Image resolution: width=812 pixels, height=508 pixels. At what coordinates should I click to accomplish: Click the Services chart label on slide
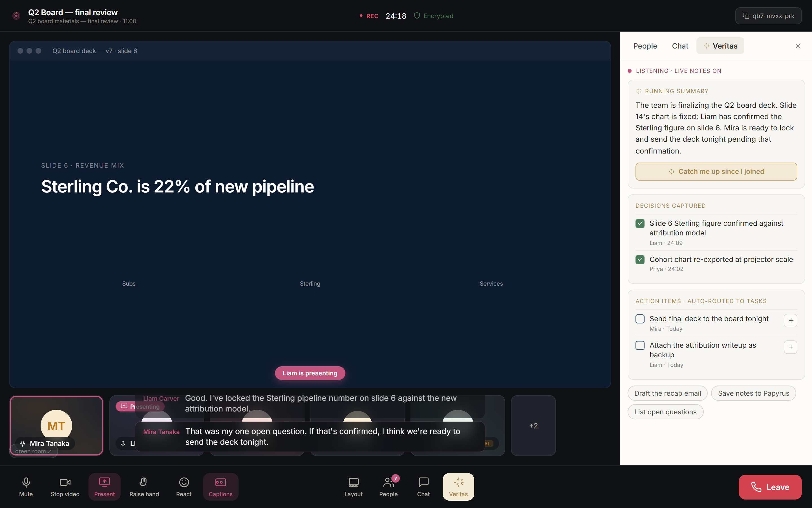pos(491,284)
